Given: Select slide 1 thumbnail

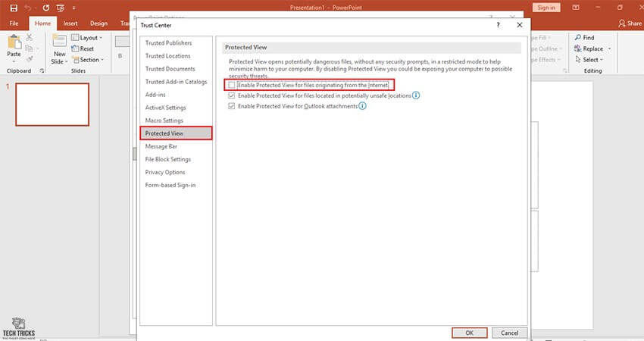Looking at the screenshot, I should [x=52, y=105].
